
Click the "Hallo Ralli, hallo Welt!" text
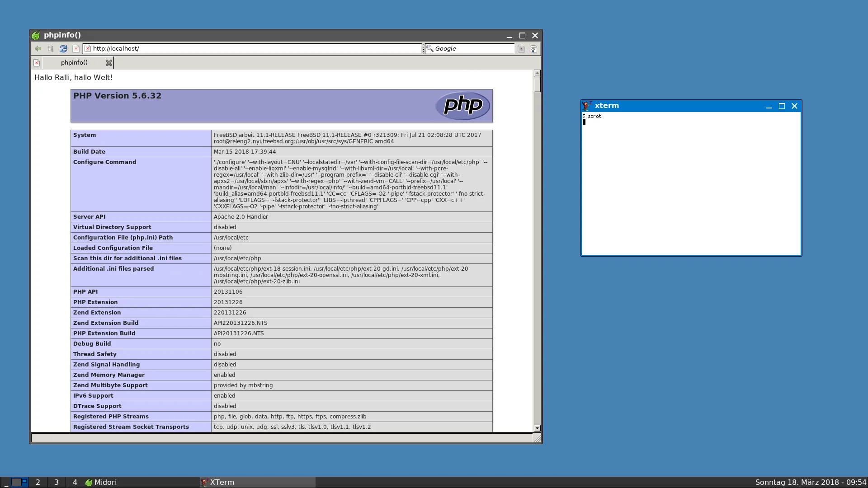point(73,78)
